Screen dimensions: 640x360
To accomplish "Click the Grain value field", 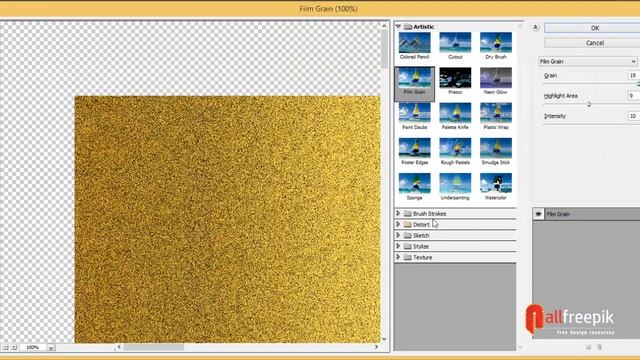I will pyautogui.click(x=633, y=76).
